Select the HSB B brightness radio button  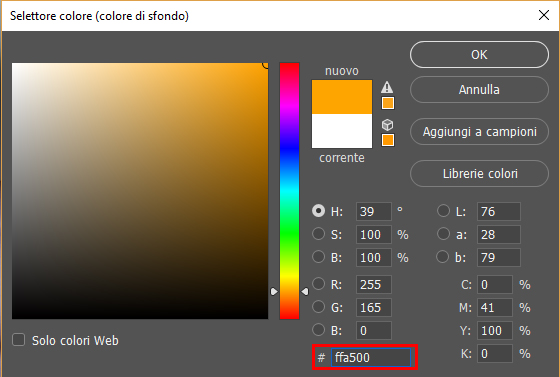(x=319, y=257)
